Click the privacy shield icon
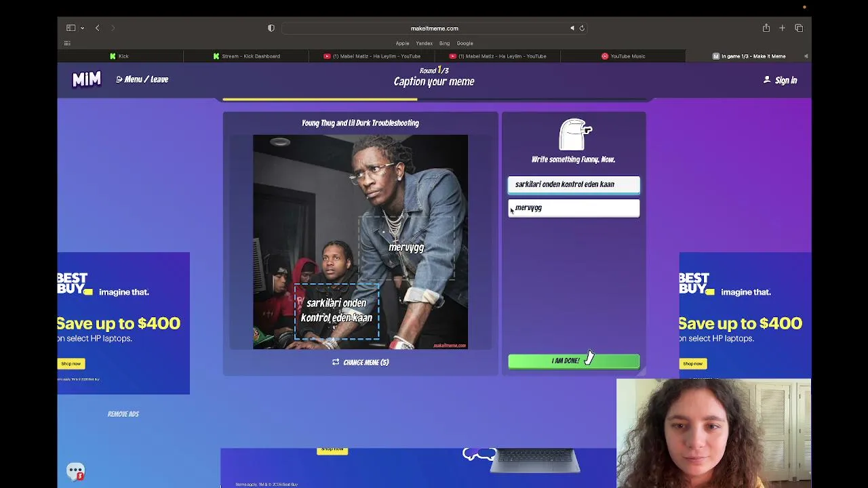868x488 pixels. 271,28
